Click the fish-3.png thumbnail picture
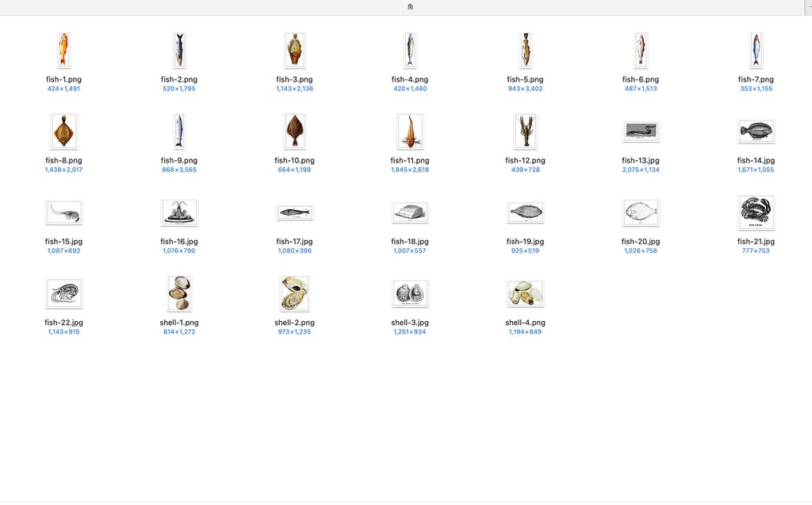This screenshot has width=812, height=505. tap(295, 50)
